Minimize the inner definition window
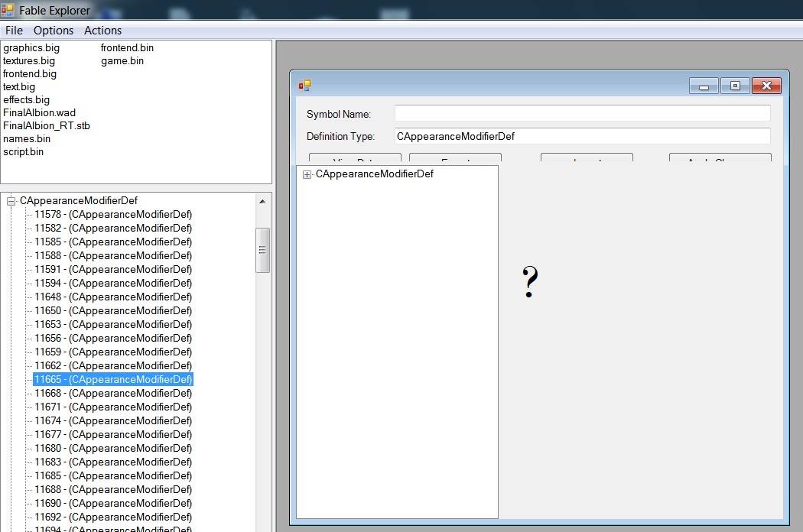The width and height of the screenshot is (803, 532). pyautogui.click(x=704, y=86)
